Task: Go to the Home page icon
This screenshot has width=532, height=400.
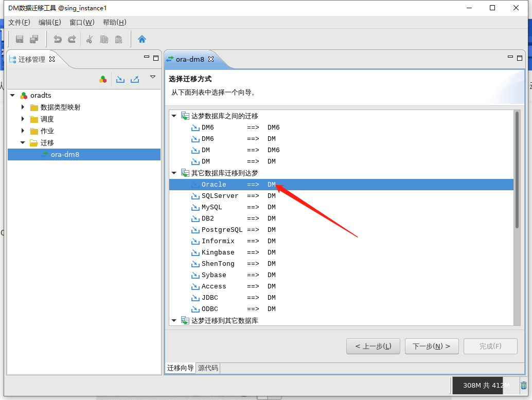Action: point(142,39)
